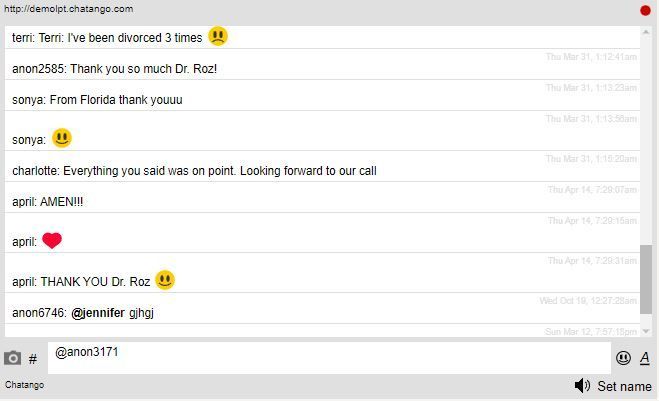Select charlotte's message about our call
The image size is (659, 401).
(194, 171)
